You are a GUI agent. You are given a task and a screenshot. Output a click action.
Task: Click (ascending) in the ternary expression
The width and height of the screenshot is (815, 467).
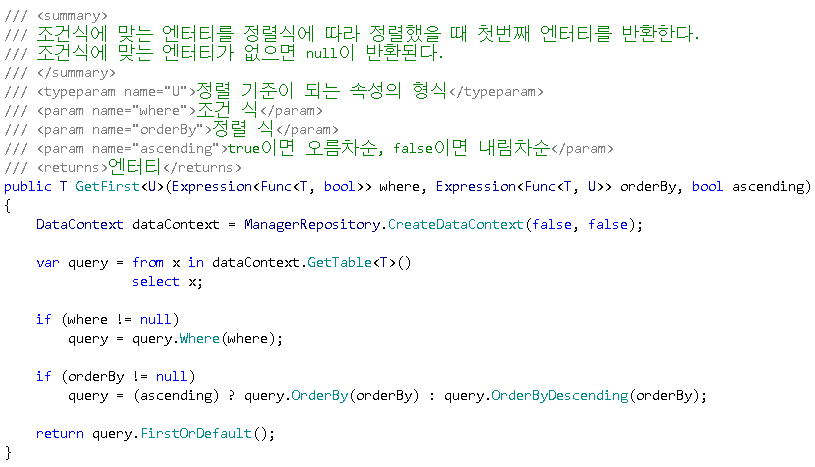[x=176, y=396]
